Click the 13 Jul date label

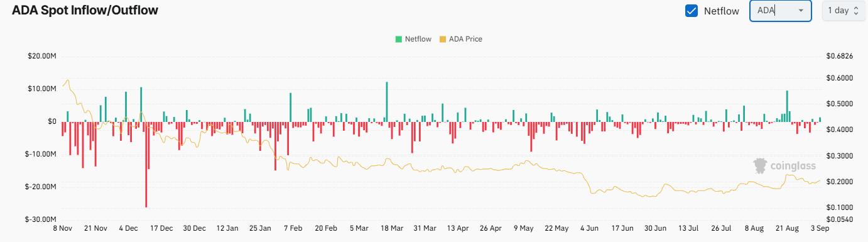688,229
